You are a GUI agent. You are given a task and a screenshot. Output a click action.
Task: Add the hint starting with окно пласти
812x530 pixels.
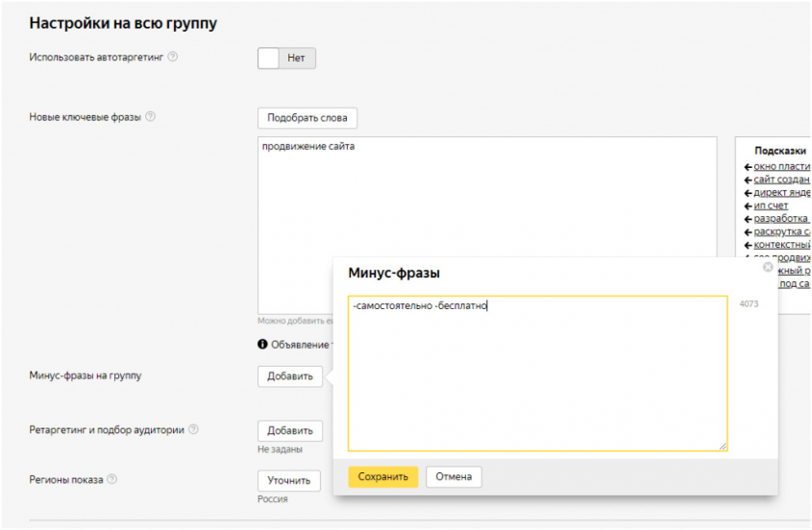click(x=780, y=166)
